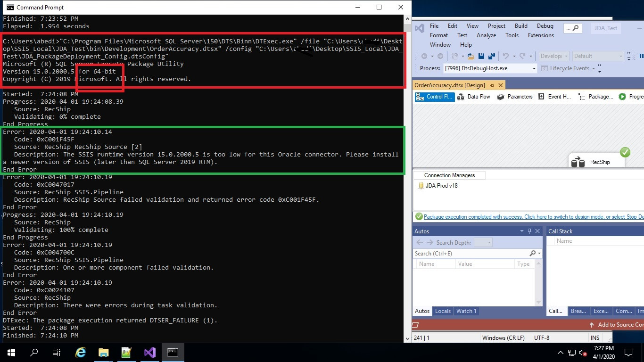Open the Debug menu
This screenshot has height=362, width=644.
pyautogui.click(x=545, y=26)
